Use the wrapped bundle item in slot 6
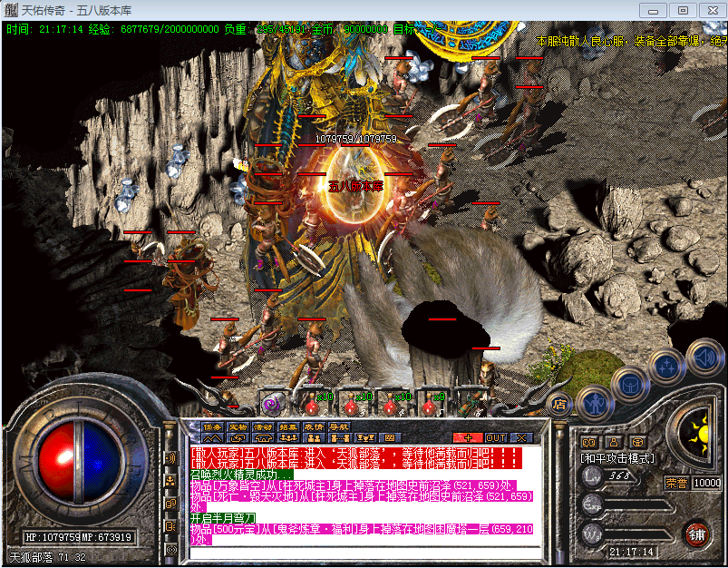Image resolution: width=728 pixels, height=568 pixels. 470,405
